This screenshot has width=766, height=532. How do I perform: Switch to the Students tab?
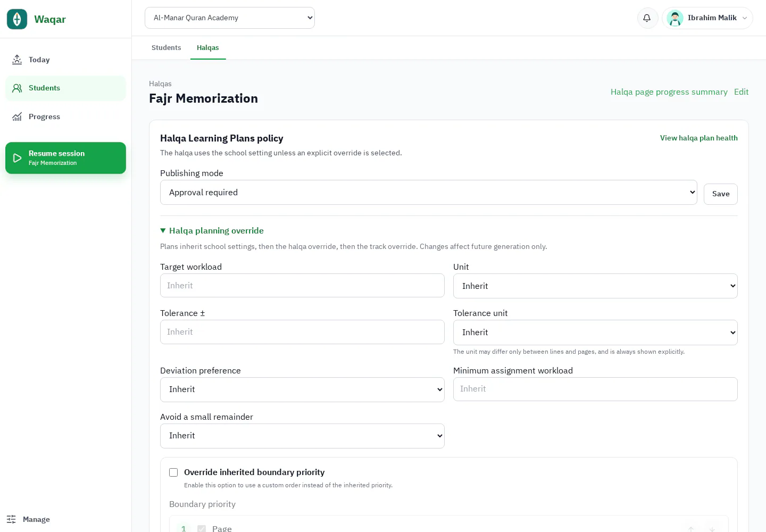tap(166, 48)
